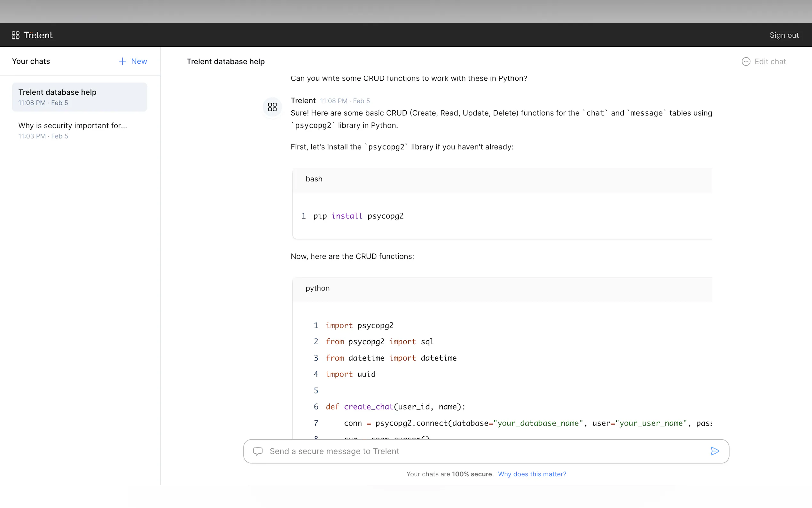Click the plus icon beside New
This screenshot has width=812, height=508.
(122, 61)
